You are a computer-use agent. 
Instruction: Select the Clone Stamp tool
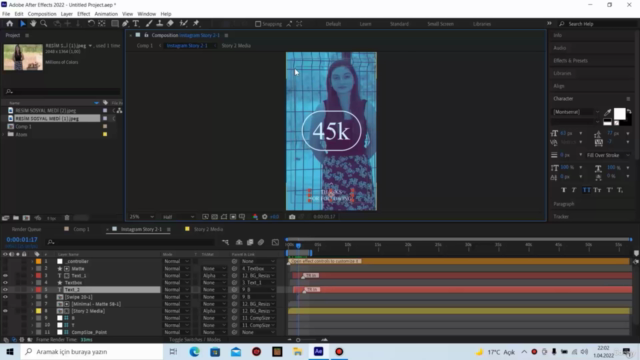(160, 24)
